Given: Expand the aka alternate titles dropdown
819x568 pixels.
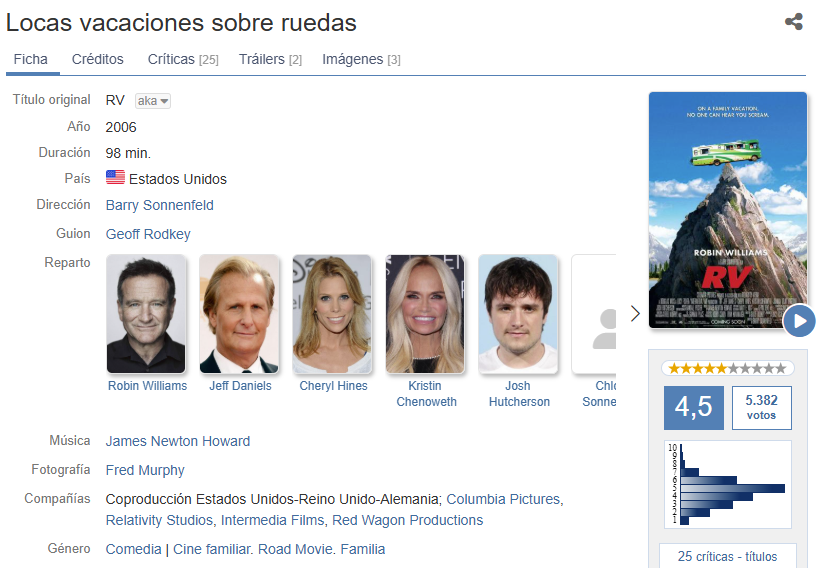Looking at the screenshot, I should (x=153, y=101).
